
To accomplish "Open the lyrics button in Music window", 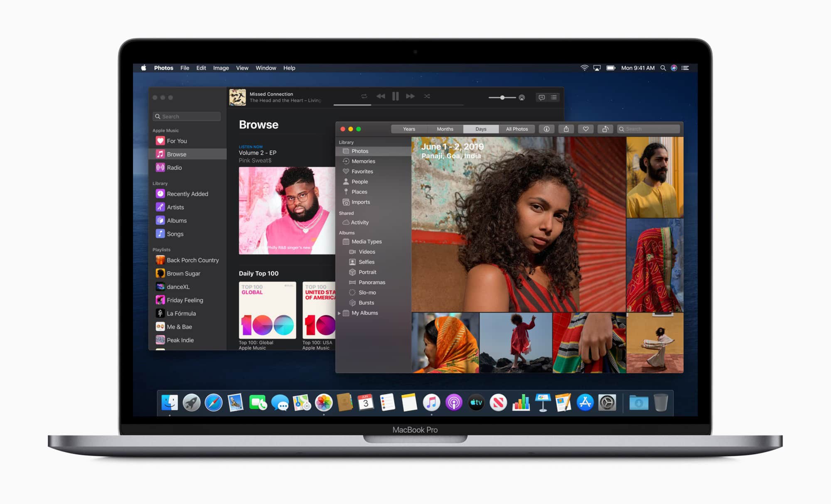I will [x=541, y=97].
